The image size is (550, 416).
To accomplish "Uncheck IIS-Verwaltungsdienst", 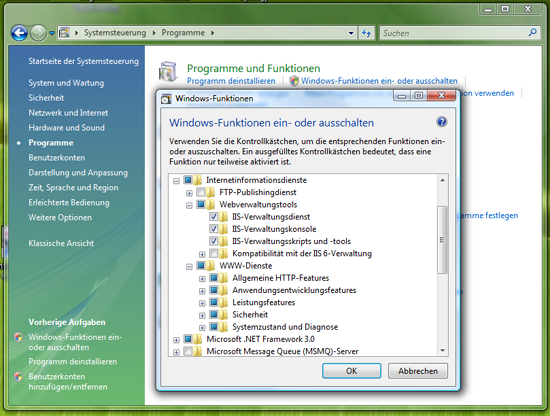I will (214, 217).
